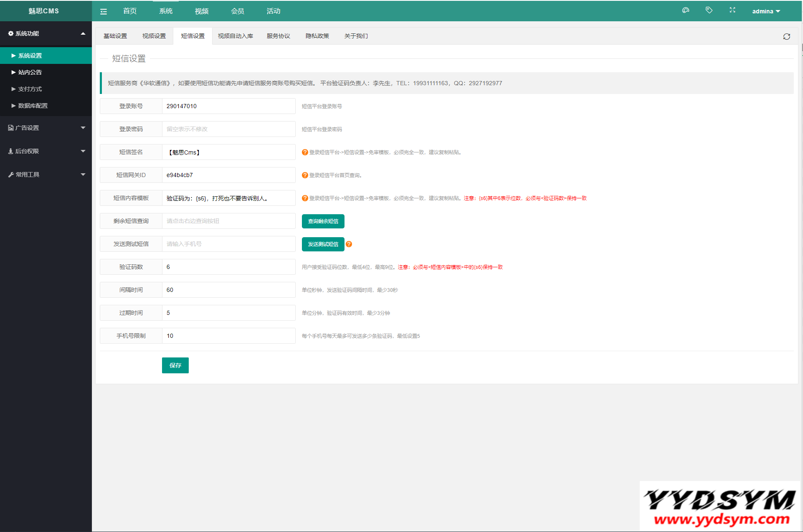Click the 登录密码 input field

pyautogui.click(x=228, y=129)
